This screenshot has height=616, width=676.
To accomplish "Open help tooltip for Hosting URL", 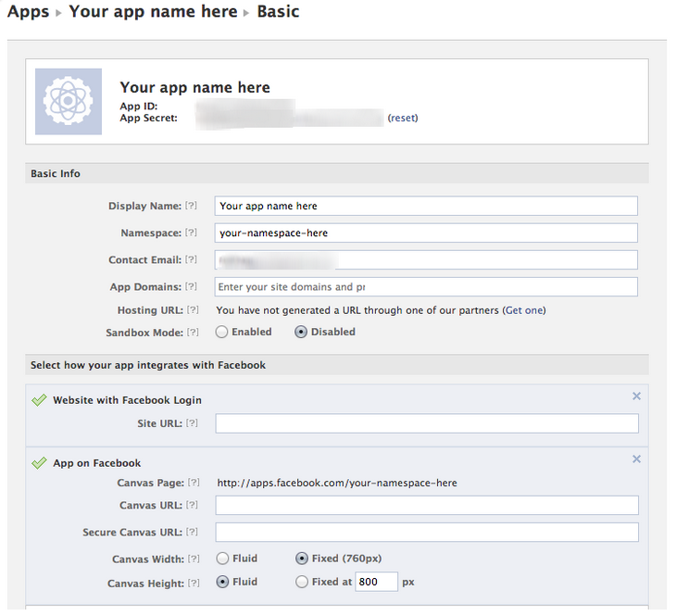I will point(193,309).
